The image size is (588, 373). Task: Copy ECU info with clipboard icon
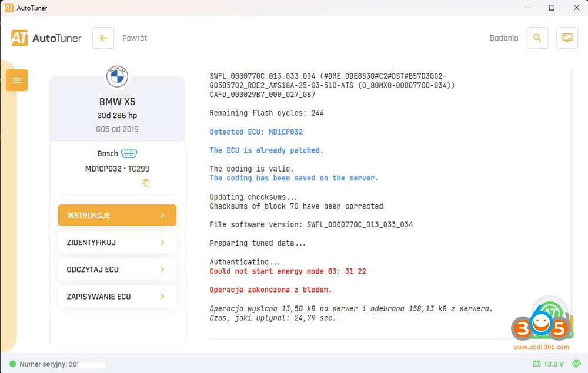click(x=146, y=183)
